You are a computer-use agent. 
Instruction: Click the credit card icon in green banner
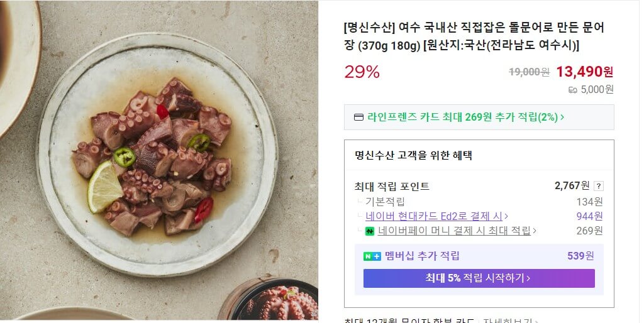tap(358, 118)
